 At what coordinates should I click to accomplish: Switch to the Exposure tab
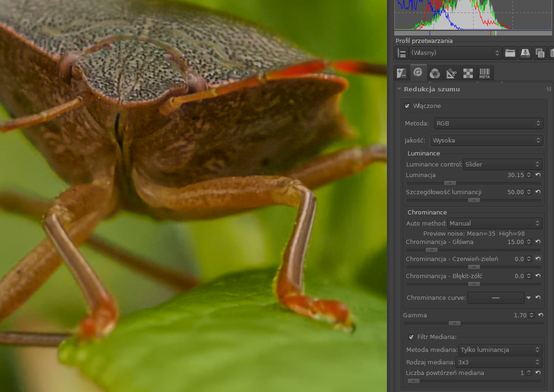coord(402,73)
